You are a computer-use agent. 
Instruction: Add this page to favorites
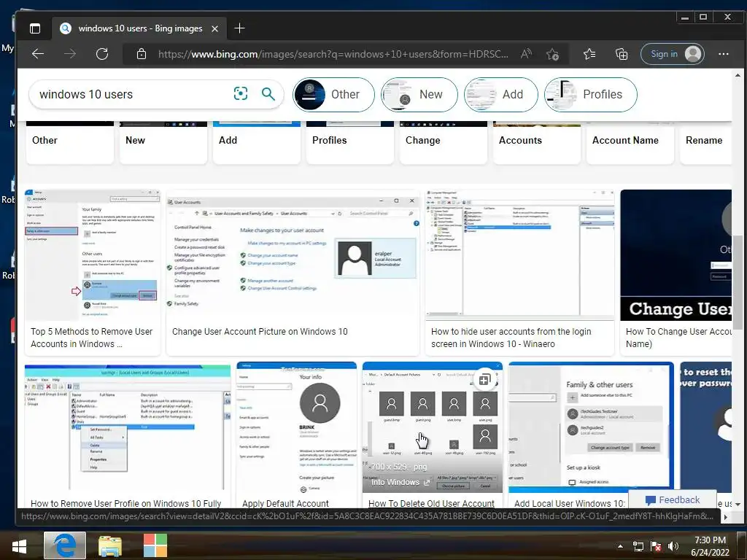tap(553, 54)
